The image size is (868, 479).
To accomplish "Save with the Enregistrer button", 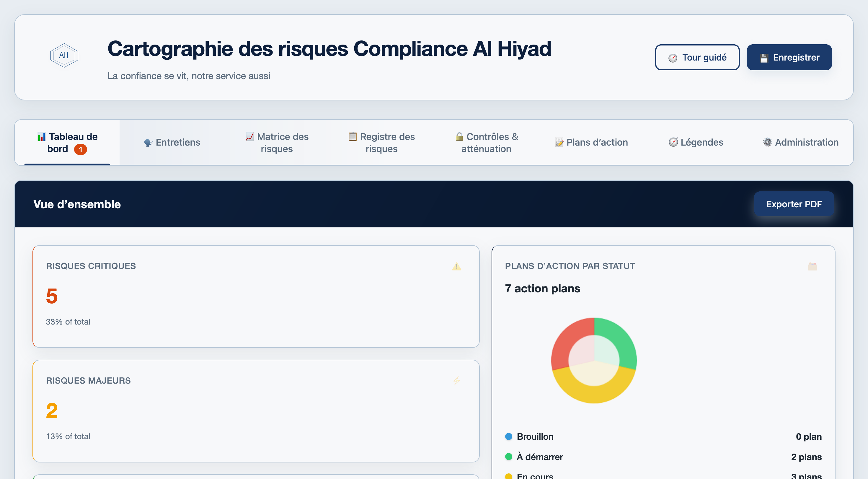I will pos(789,57).
